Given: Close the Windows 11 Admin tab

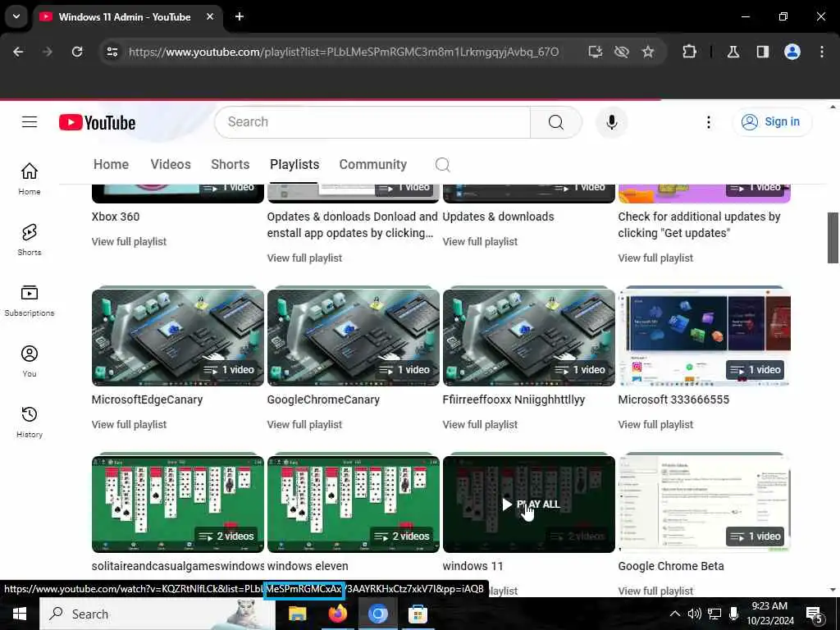Looking at the screenshot, I should pyautogui.click(x=210, y=16).
